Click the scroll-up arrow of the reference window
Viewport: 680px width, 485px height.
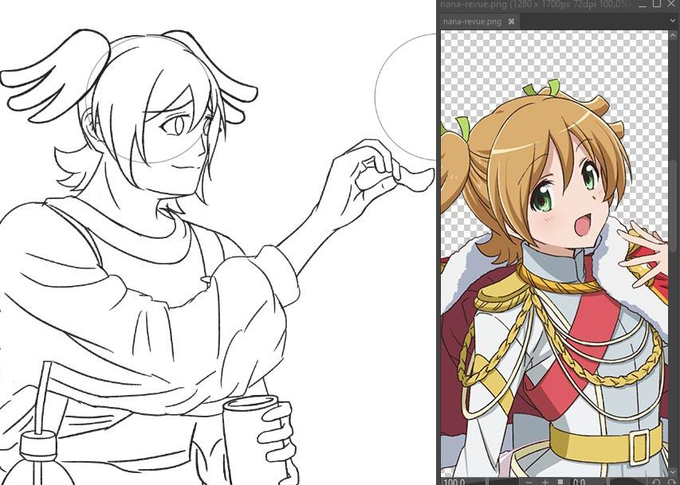(x=673, y=35)
